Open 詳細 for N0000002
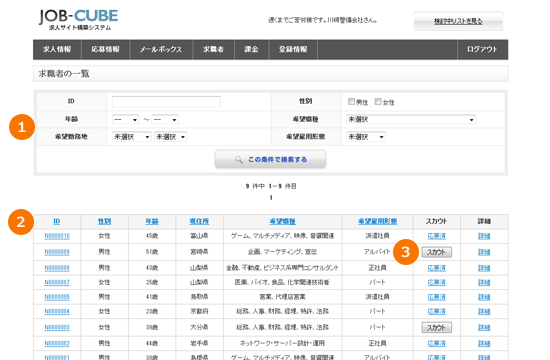This screenshot has width=550, height=360. (484, 344)
